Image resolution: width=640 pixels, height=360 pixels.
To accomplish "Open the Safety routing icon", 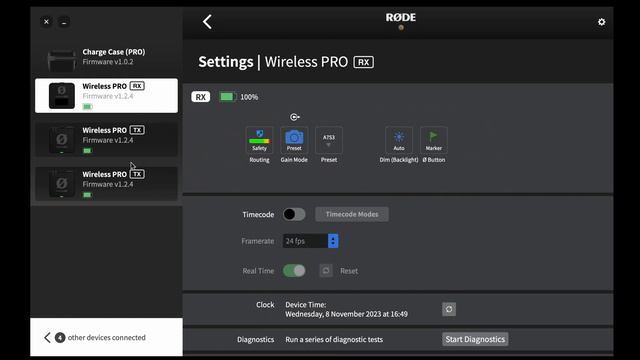I will [259, 140].
